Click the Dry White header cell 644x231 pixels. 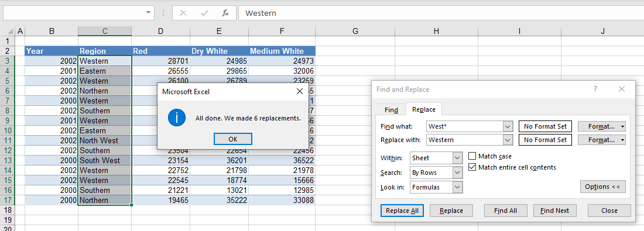click(x=219, y=51)
